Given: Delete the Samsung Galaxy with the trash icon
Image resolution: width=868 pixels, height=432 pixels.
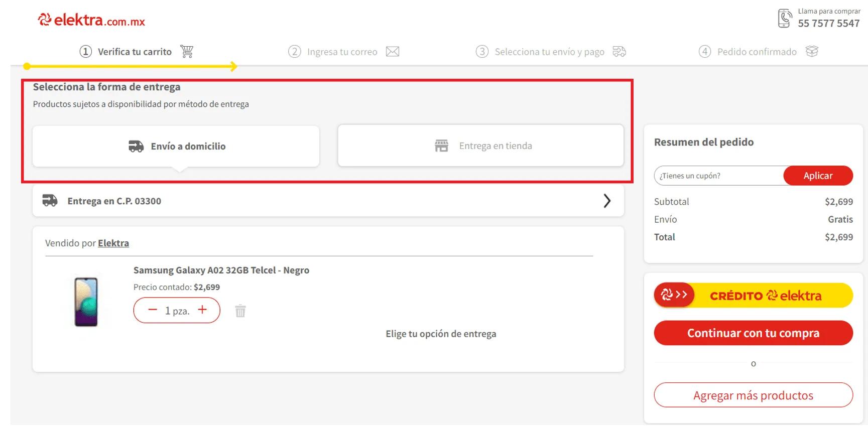Looking at the screenshot, I should (240, 311).
